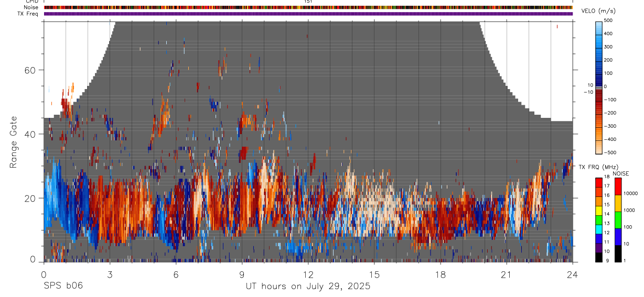
Task: Click the 'Range Gate' y-axis title
Action: pos(13,142)
